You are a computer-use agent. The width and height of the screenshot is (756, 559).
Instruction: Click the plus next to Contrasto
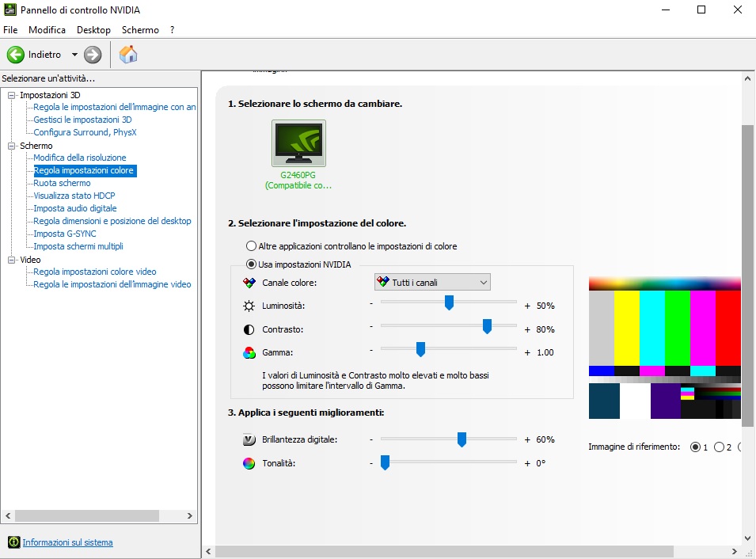527,329
